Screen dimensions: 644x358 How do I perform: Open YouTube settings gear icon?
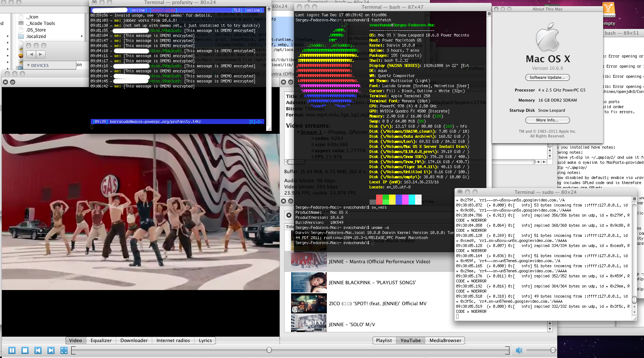click(x=289, y=215)
